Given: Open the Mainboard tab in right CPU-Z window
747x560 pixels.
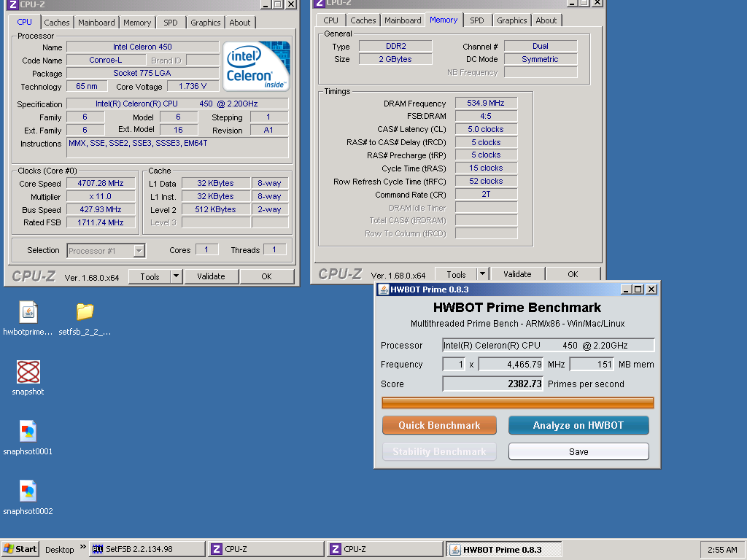Looking at the screenshot, I should 403,20.
